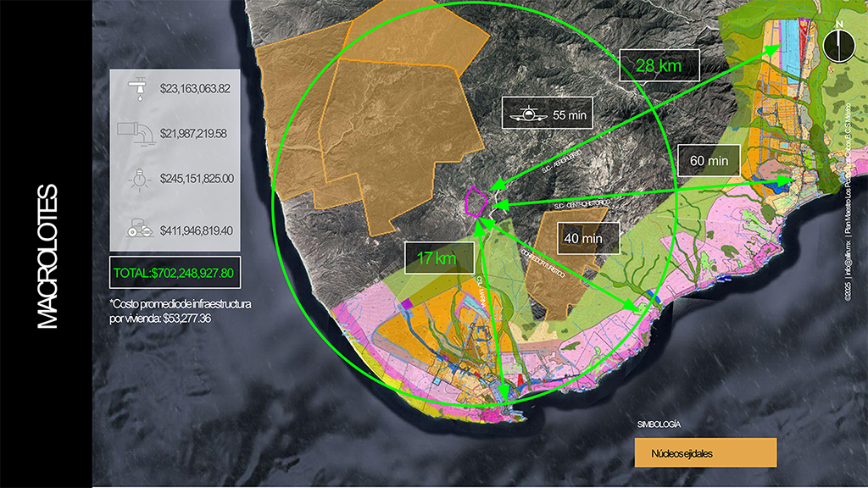Click the $23,163,063.82 water cost
This screenshot has width=868, height=488.
pyautogui.click(x=195, y=88)
